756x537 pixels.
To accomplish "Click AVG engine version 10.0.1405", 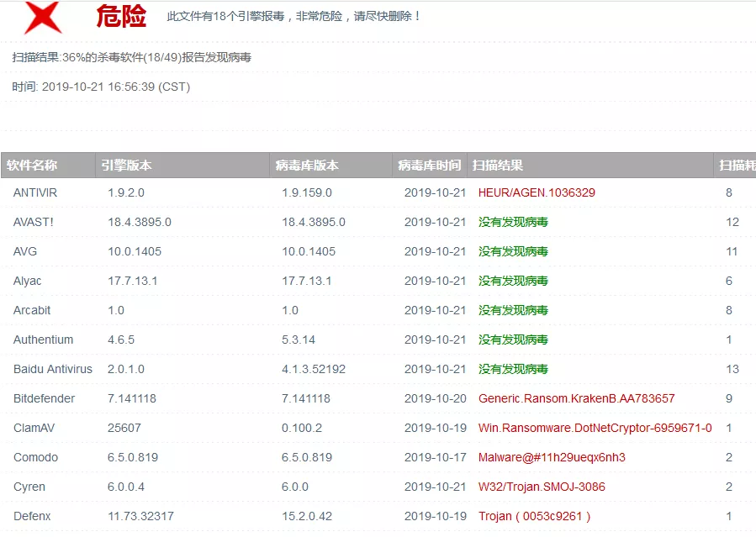I will [x=135, y=251].
